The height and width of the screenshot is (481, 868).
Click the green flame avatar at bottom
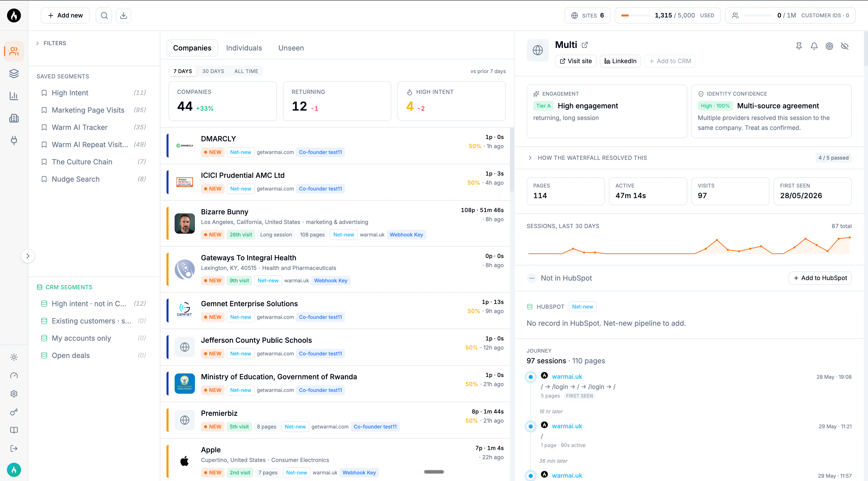[14, 470]
